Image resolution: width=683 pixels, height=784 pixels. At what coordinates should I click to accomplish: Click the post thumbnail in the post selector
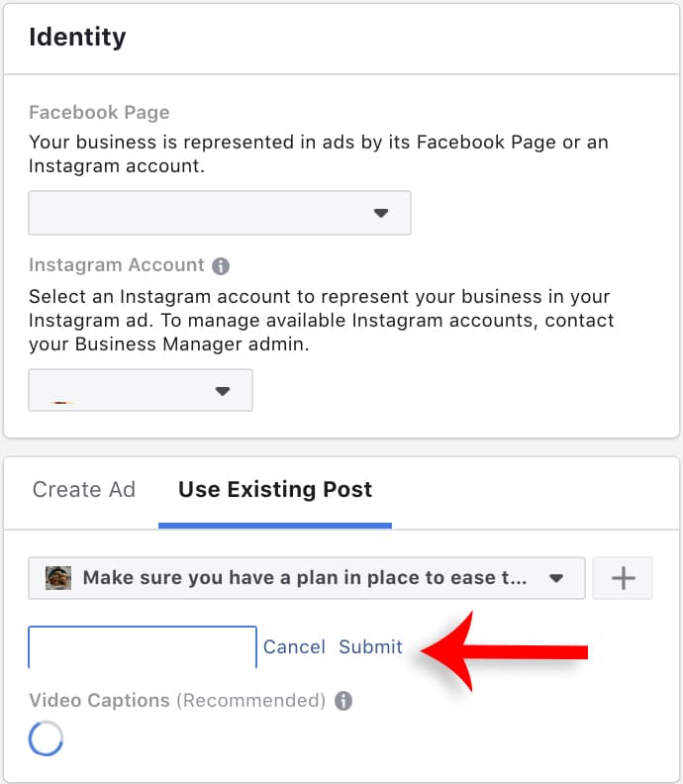[58, 578]
